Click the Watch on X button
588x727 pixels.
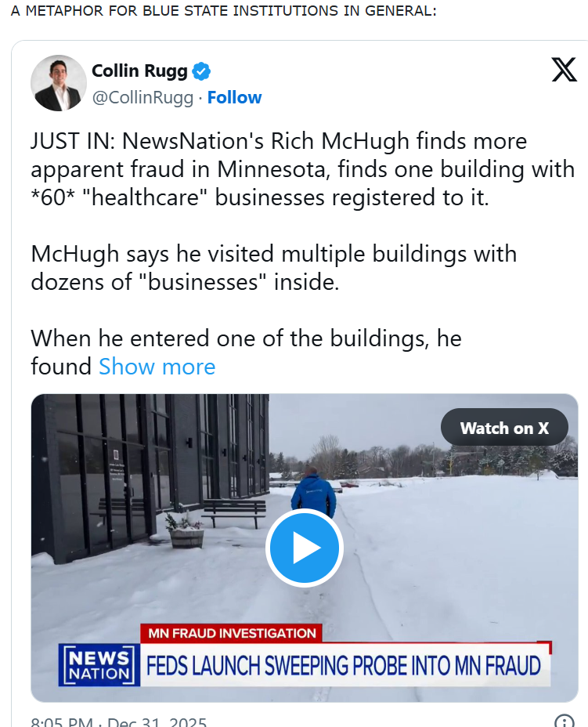(x=504, y=428)
